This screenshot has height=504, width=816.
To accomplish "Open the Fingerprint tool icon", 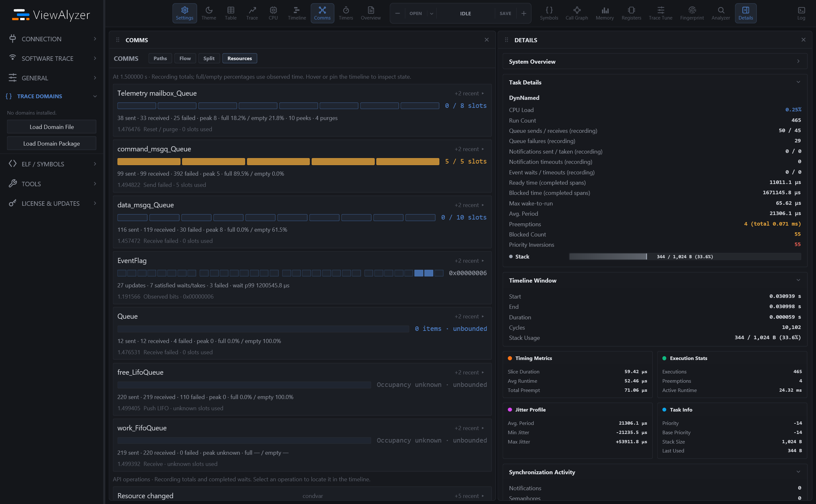I will coord(692,13).
